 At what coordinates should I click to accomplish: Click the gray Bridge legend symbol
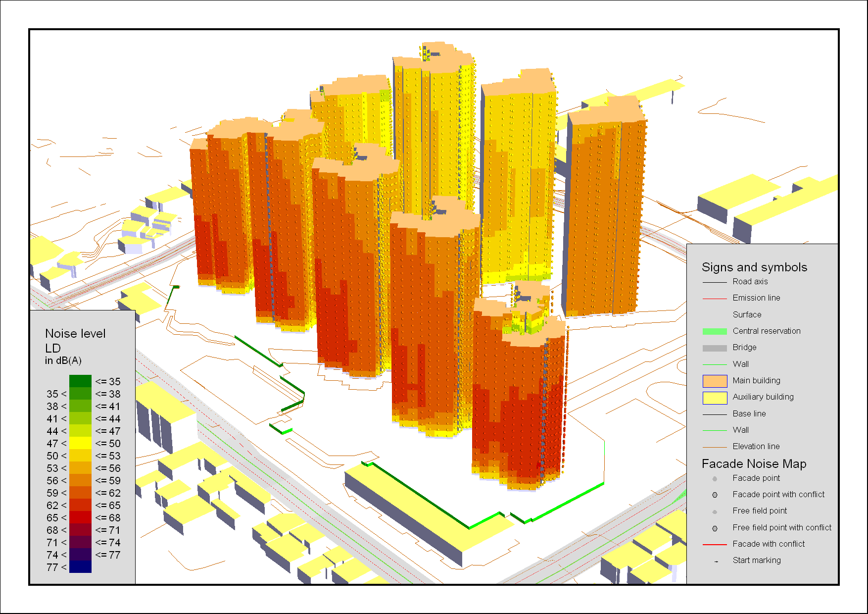(x=715, y=348)
